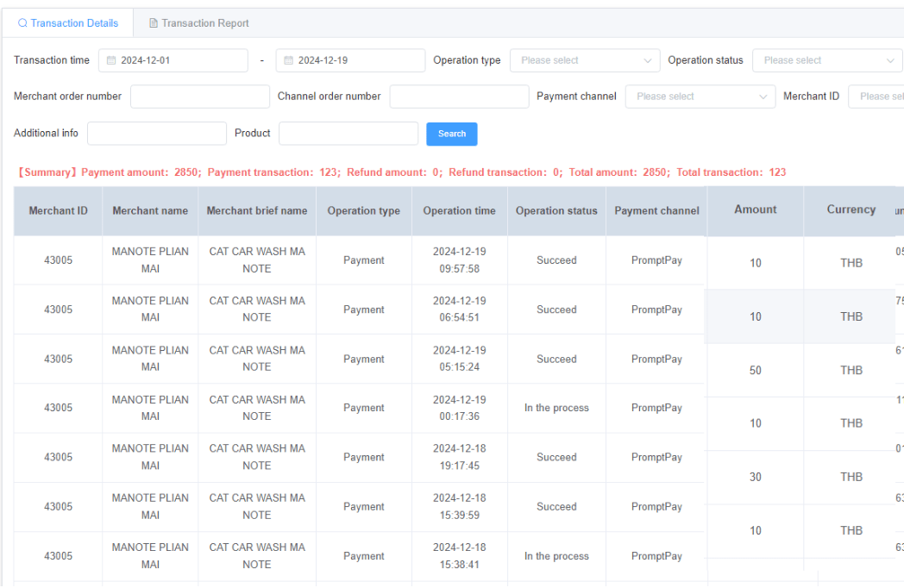Click the blue Search button

451,134
